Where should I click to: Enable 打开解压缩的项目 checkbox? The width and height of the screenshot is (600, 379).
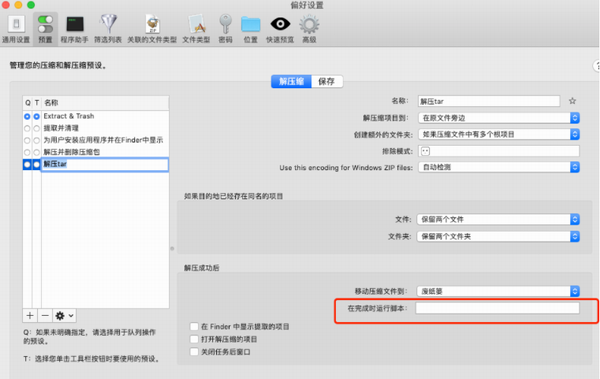click(x=194, y=339)
